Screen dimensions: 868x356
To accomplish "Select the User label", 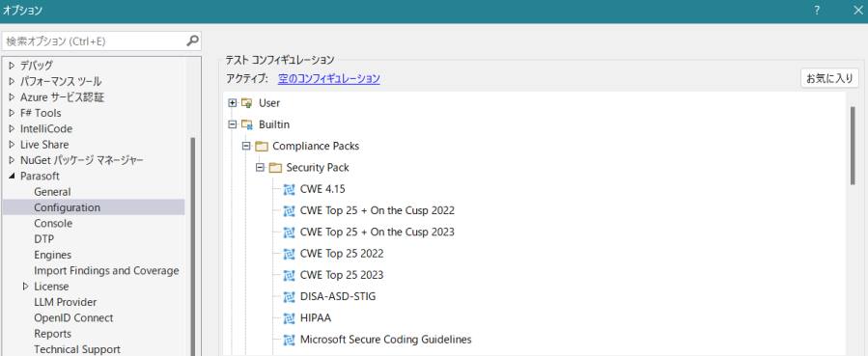I will point(269,103).
